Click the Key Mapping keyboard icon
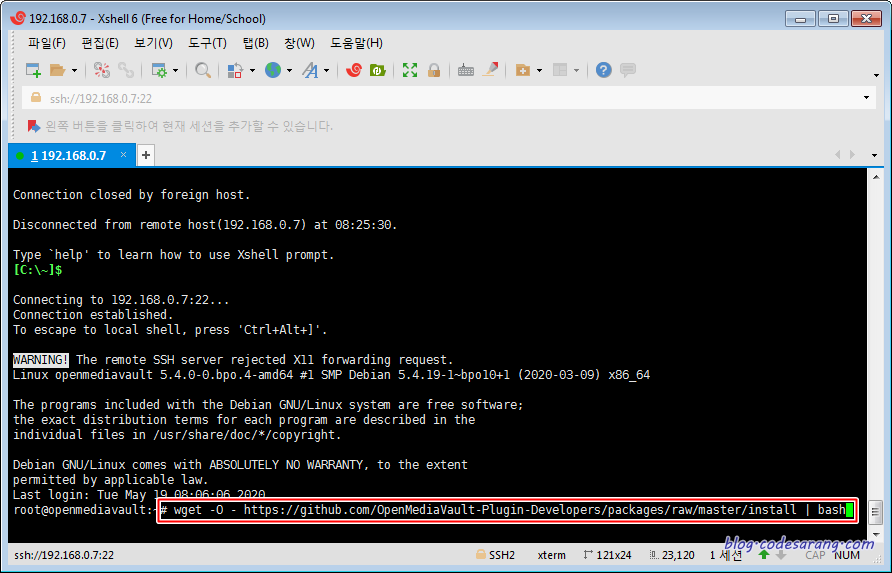This screenshot has height=573, width=892. pos(466,70)
